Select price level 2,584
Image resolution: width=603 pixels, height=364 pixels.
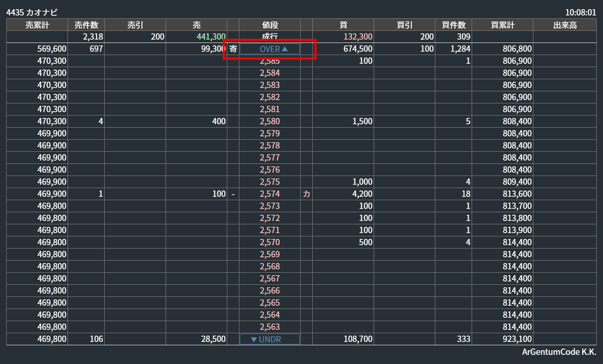(270, 73)
